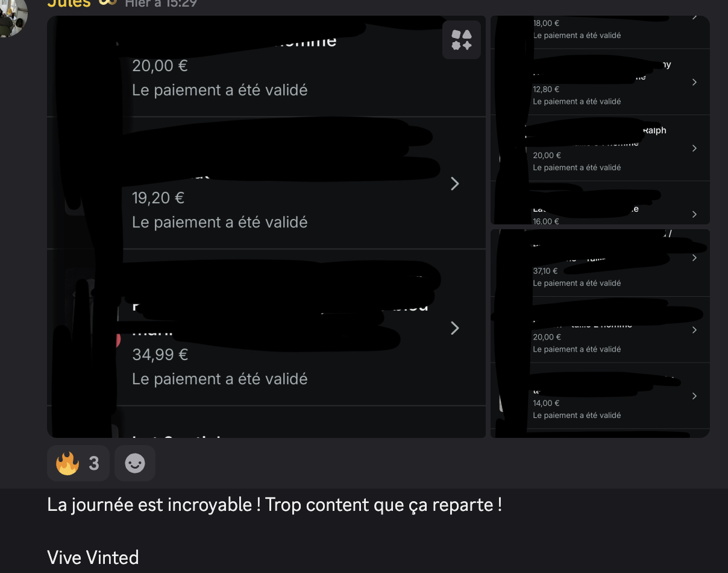Click the chevron on the 16.00 € row
The height and width of the screenshot is (573, 728).
694,214
